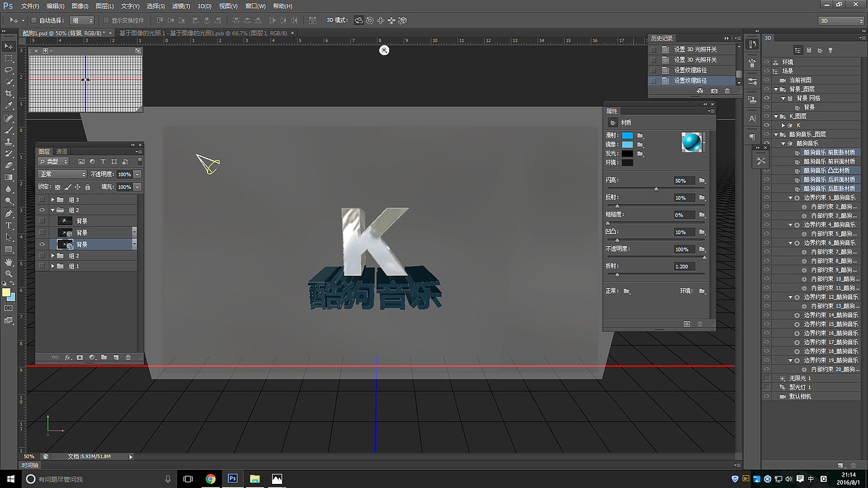Image resolution: width=868 pixels, height=488 pixels.
Task: Click the Windows Start button
Action: pyautogui.click(x=9, y=479)
